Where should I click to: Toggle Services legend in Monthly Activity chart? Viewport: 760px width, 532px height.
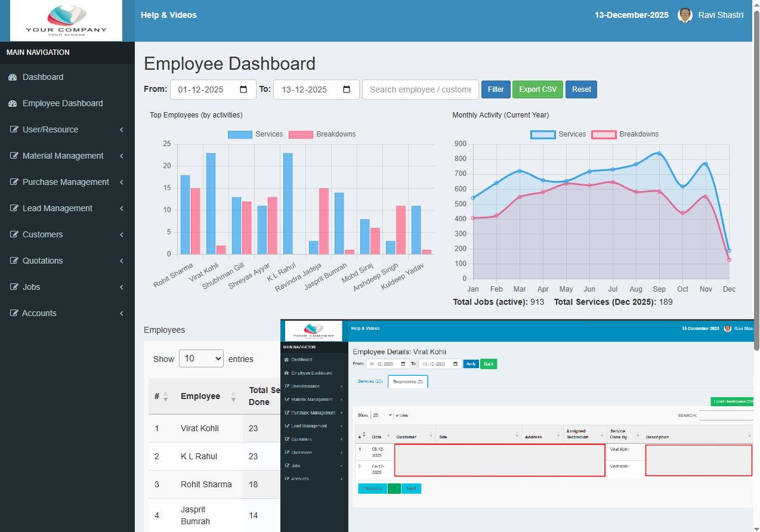tap(558, 134)
